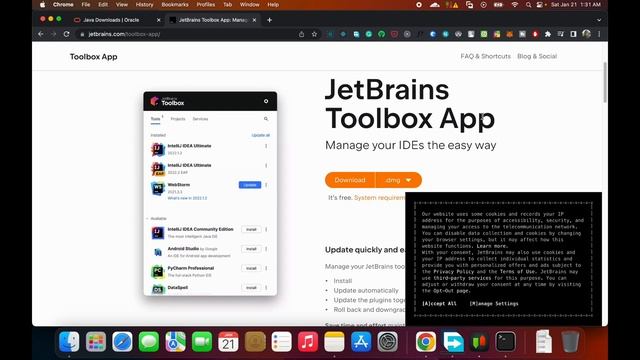Screen dimensions: 640x360
Task: Click the Wi-Fi status icon
Action: [515, 5]
